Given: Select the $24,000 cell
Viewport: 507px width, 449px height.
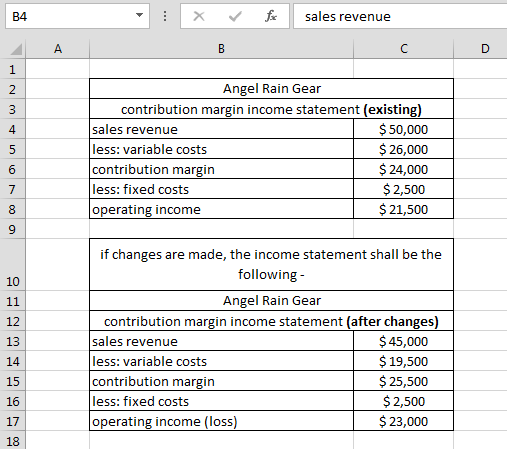Looking at the screenshot, I should 403,169.
